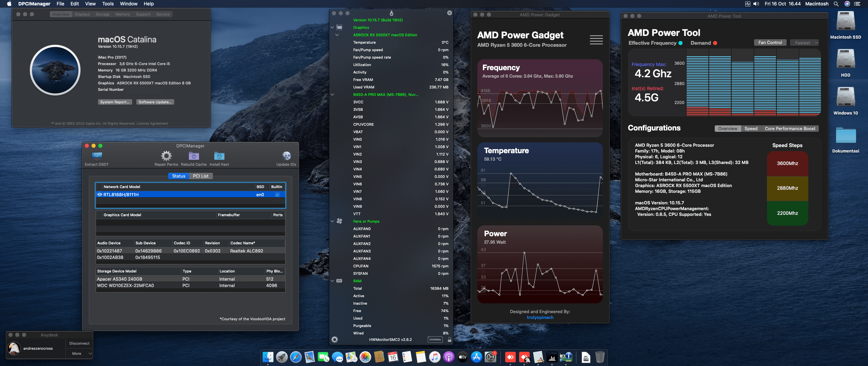Select the 2880Mhz speed step

787,188
